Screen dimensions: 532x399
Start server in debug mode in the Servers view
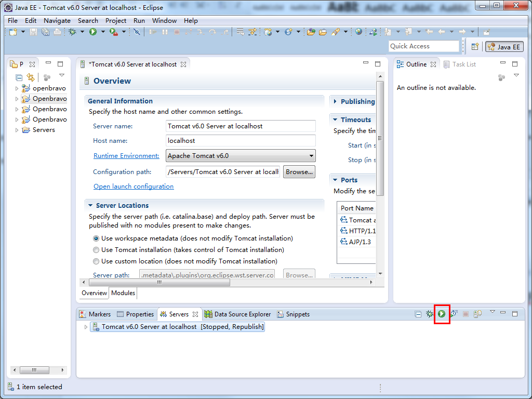pos(430,314)
